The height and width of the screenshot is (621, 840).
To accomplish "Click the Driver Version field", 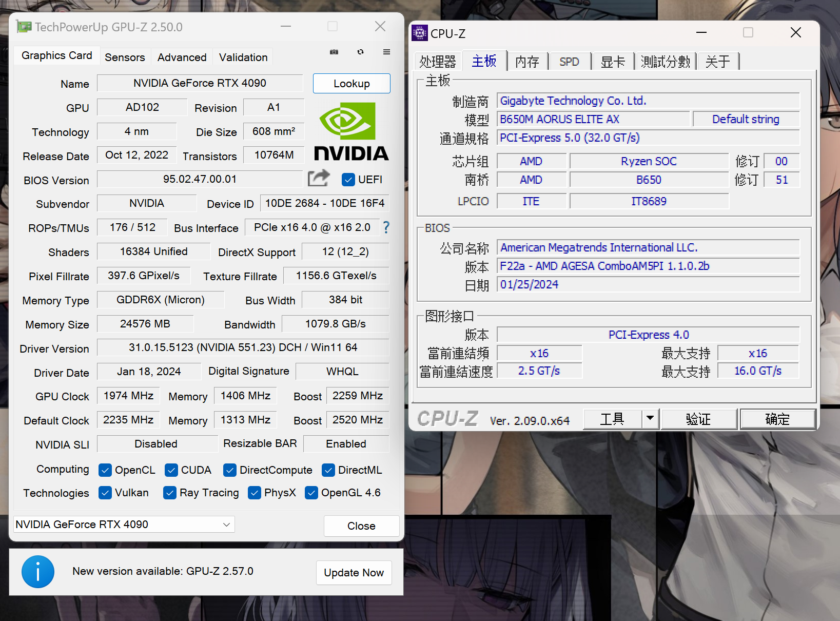I will pos(243,347).
